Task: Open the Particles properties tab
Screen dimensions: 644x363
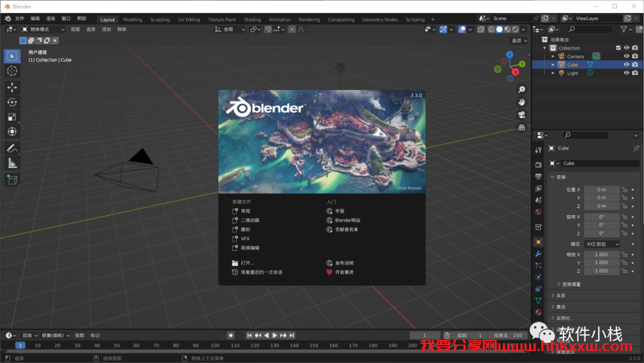Action: click(x=538, y=266)
